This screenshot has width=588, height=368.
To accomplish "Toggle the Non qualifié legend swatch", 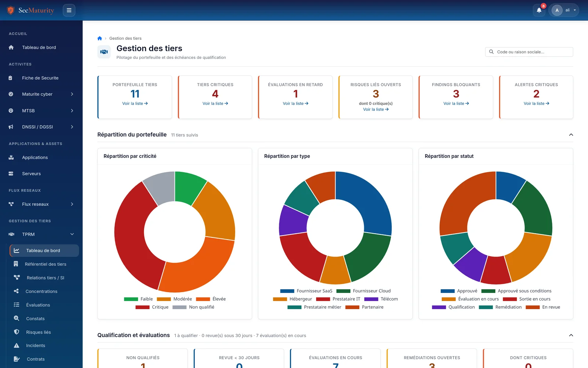I will [180, 307].
